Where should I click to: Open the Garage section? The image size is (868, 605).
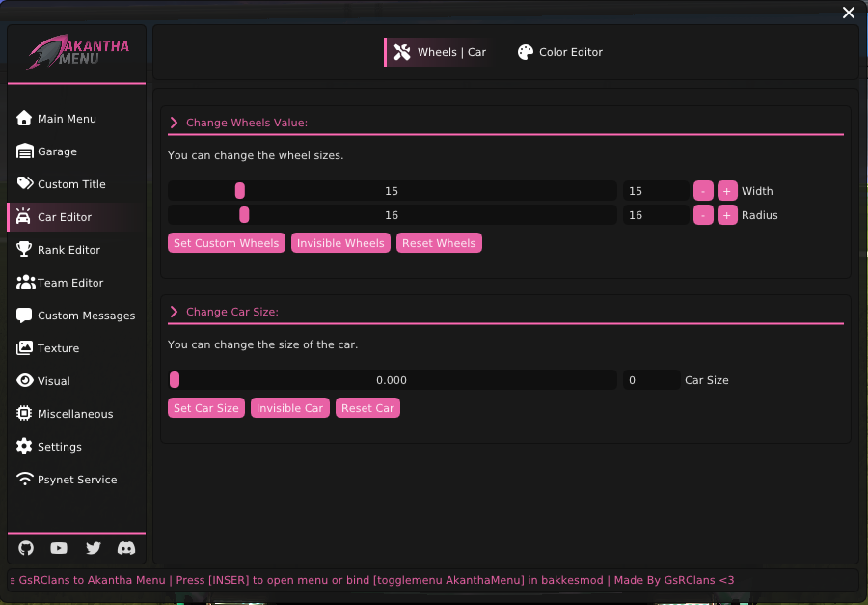pos(57,151)
